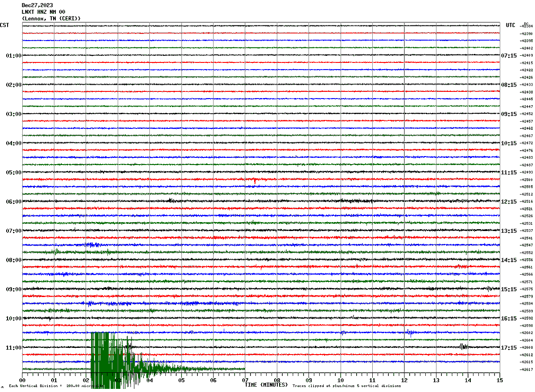Click the red spike on the 05:15 trace

255,181
